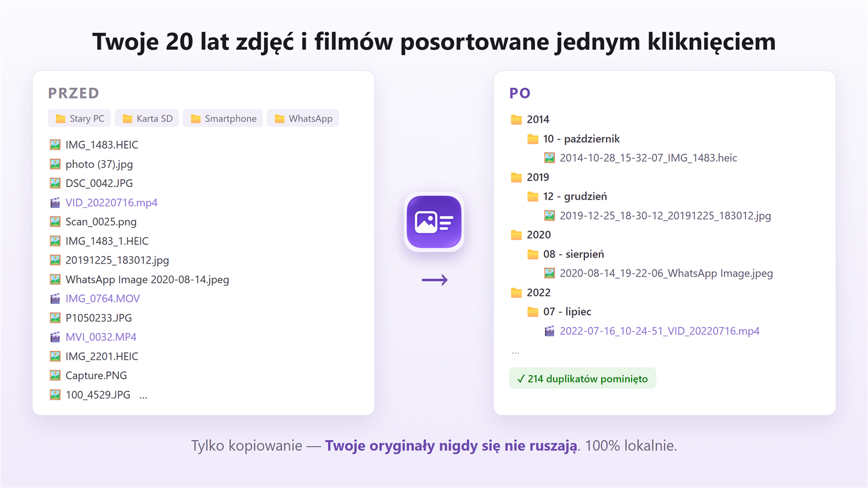Select renamed file 2019-12-25_18-30-12_20191225_183012.jpg

665,216
